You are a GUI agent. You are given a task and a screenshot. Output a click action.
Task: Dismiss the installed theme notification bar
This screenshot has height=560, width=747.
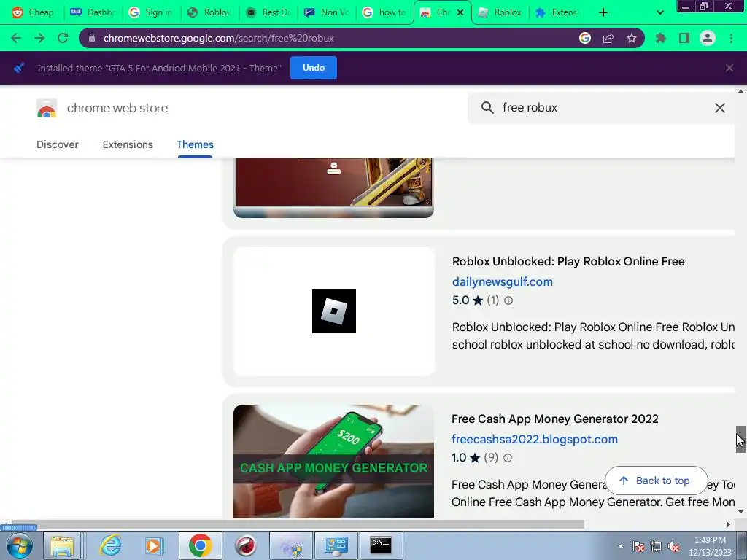pyautogui.click(x=729, y=68)
